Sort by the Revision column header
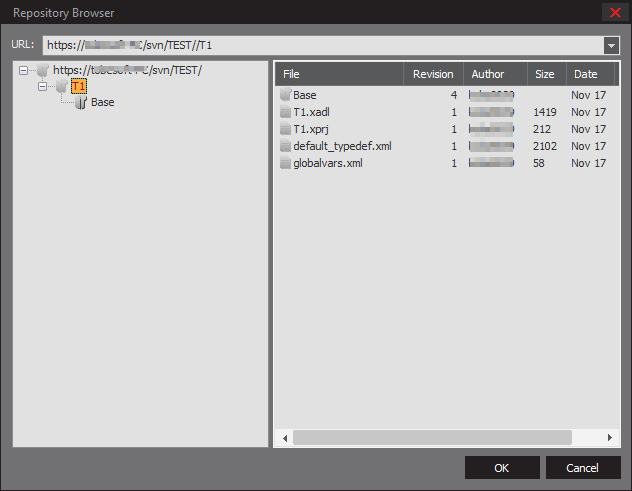This screenshot has width=632, height=491. point(433,74)
